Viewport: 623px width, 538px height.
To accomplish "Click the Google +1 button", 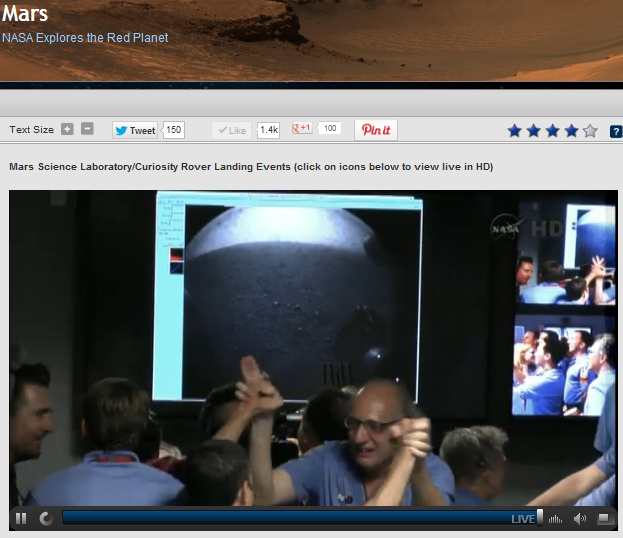I will pyautogui.click(x=302, y=129).
